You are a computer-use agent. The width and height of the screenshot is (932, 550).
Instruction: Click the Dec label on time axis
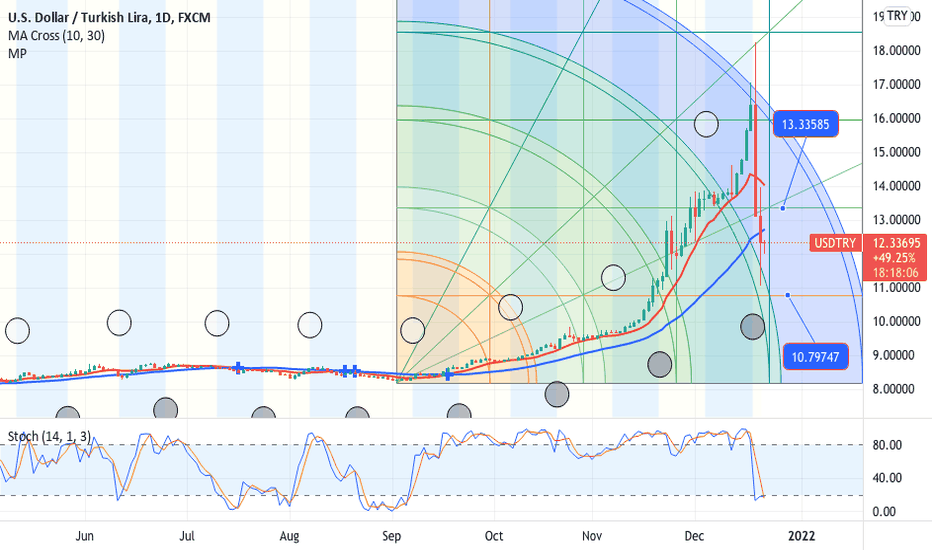click(694, 536)
